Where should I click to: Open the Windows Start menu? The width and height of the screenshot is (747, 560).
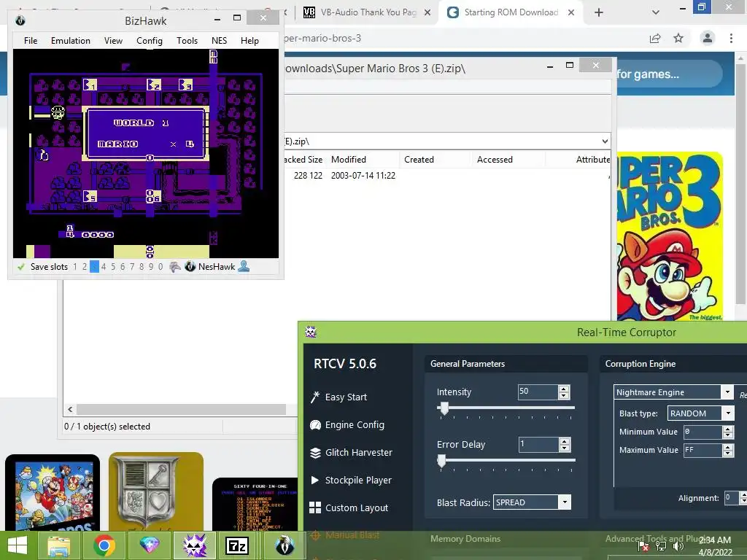pyautogui.click(x=18, y=545)
